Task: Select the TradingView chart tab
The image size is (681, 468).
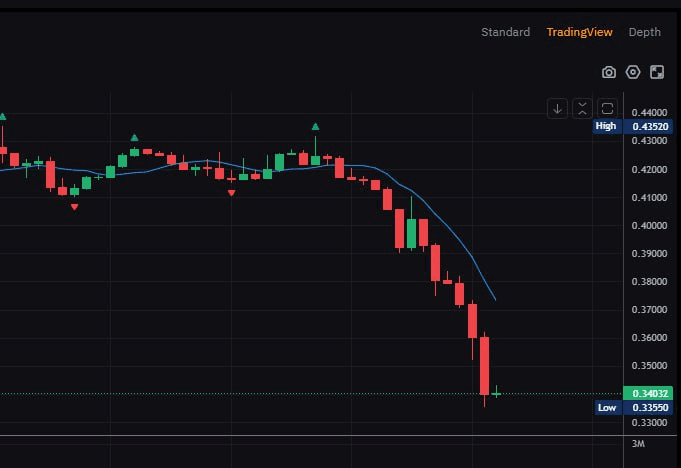Action: (579, 32)
